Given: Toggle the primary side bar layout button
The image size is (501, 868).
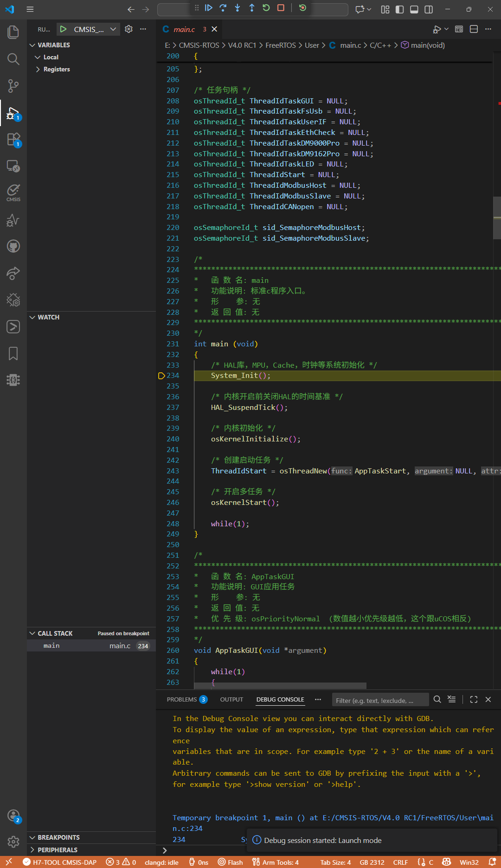Looking at the screenshot, I should 399,9.
